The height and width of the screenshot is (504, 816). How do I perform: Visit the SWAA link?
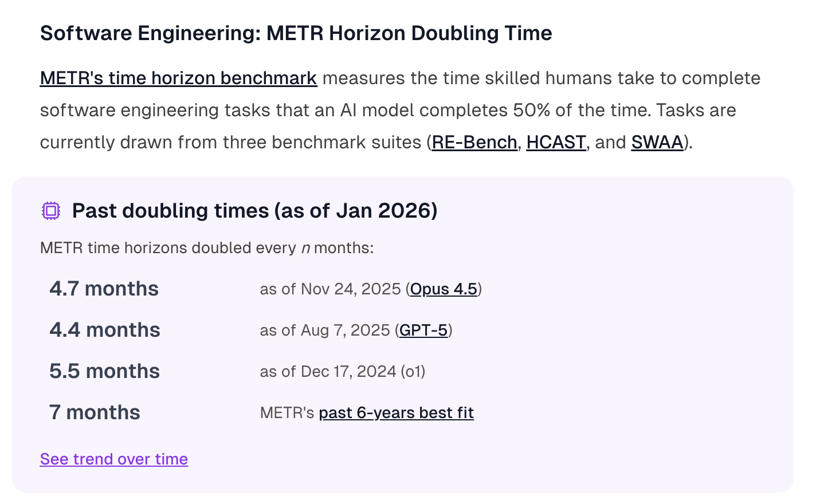pyautogui.click(x=657, y=142)
